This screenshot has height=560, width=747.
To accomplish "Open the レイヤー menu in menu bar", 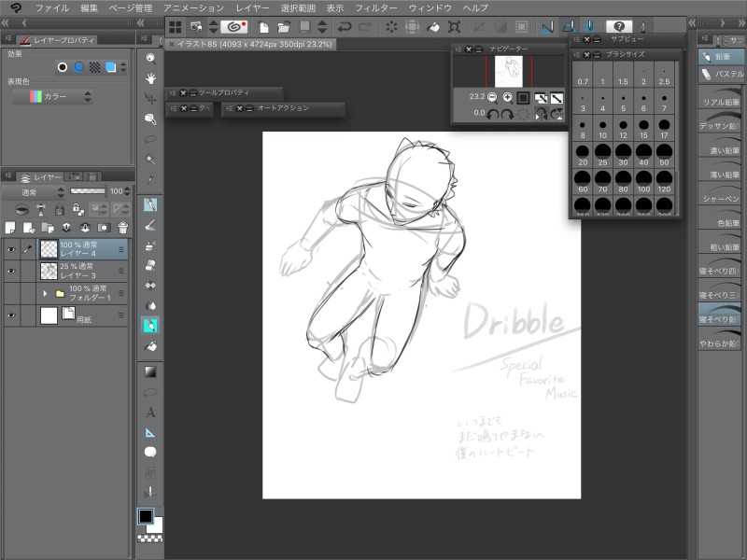I will coord(252,7).
